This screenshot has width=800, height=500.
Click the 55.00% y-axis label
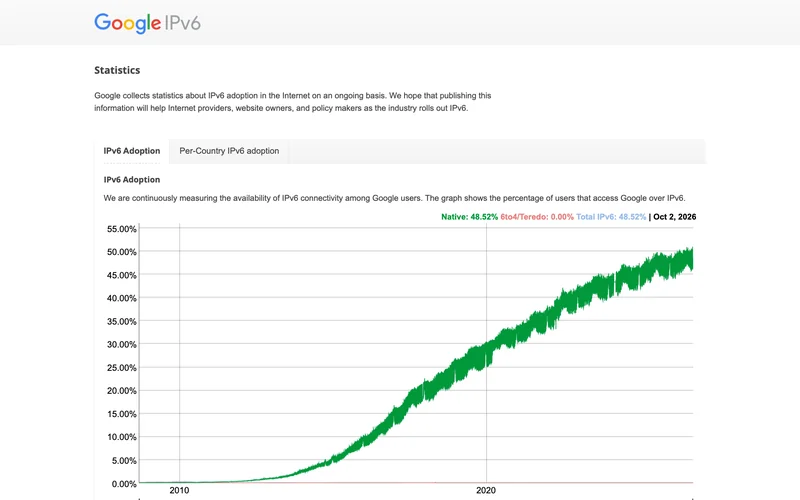(121, 229)
